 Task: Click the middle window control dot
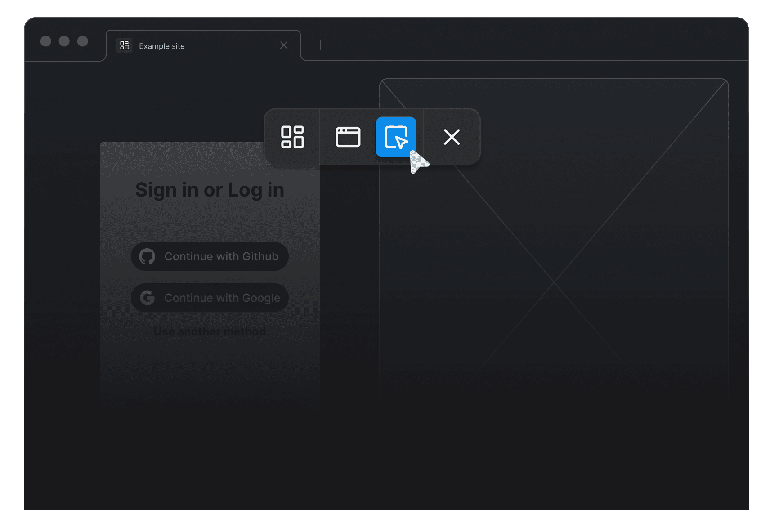(x=64, y=41)
